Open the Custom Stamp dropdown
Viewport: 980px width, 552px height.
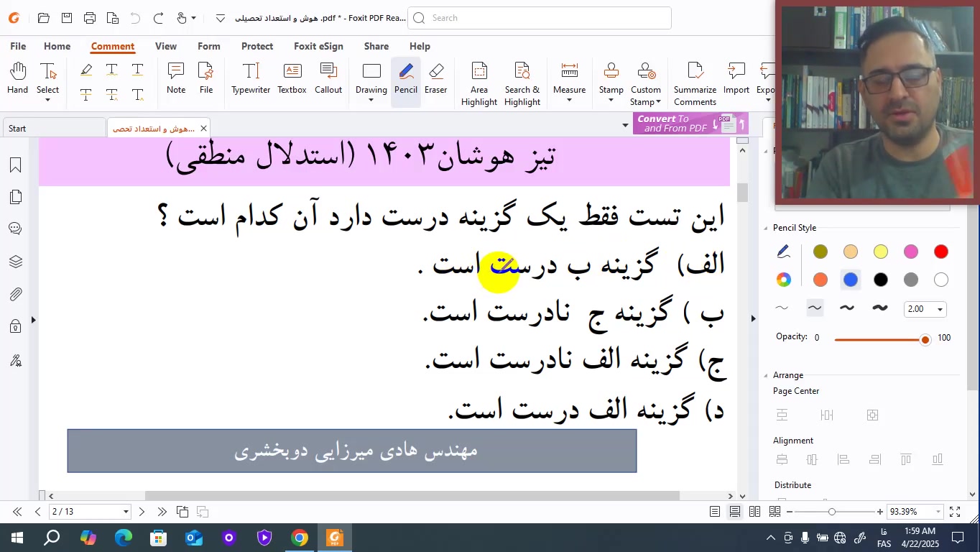[x=658, y=102]
